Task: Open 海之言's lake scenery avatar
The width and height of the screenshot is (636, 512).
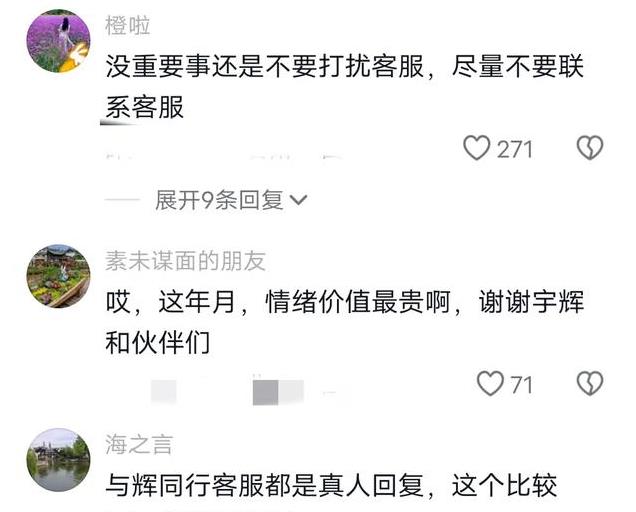Action: [x=58, y=460]
